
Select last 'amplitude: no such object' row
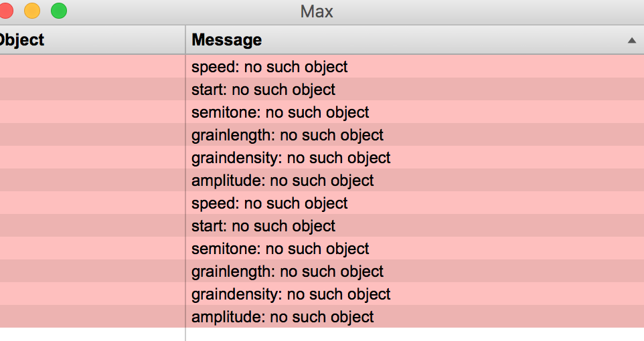[322, 316]
